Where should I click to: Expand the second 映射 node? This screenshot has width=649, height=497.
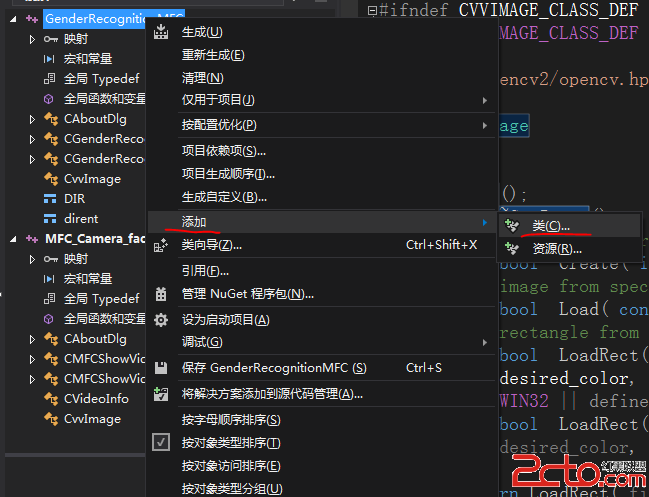click(32, 259)
